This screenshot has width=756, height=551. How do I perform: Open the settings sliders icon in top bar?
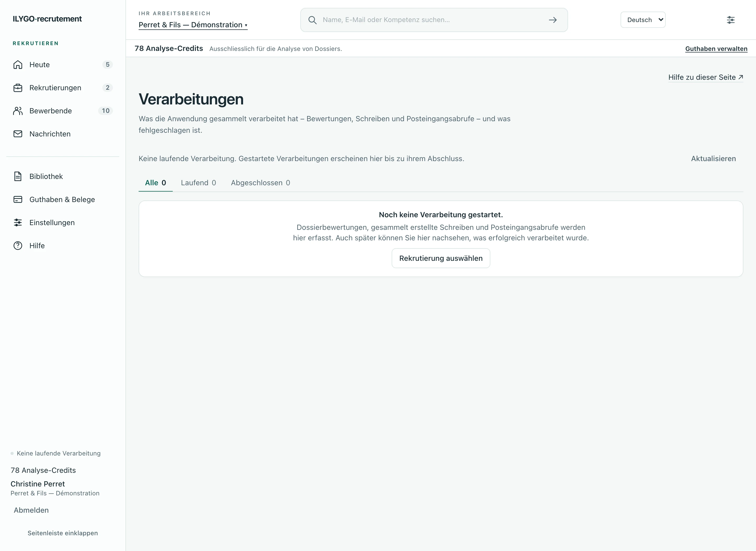coord(731,20)
